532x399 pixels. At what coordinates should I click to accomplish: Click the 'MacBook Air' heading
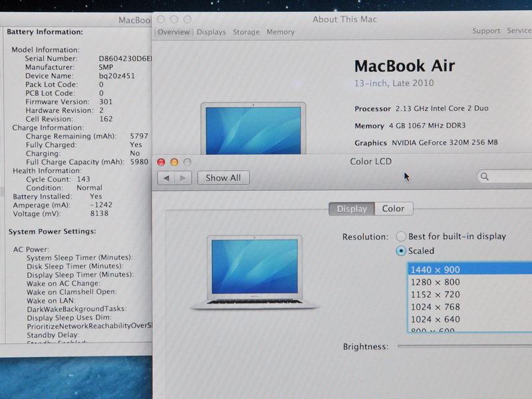click(x=404, y=66)
